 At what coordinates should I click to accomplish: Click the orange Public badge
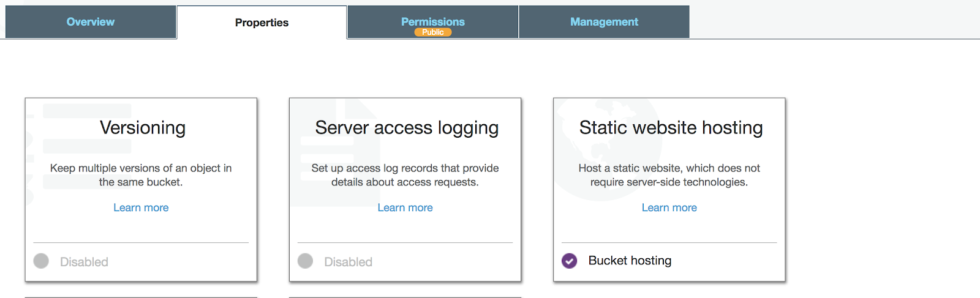coord(433,32)
